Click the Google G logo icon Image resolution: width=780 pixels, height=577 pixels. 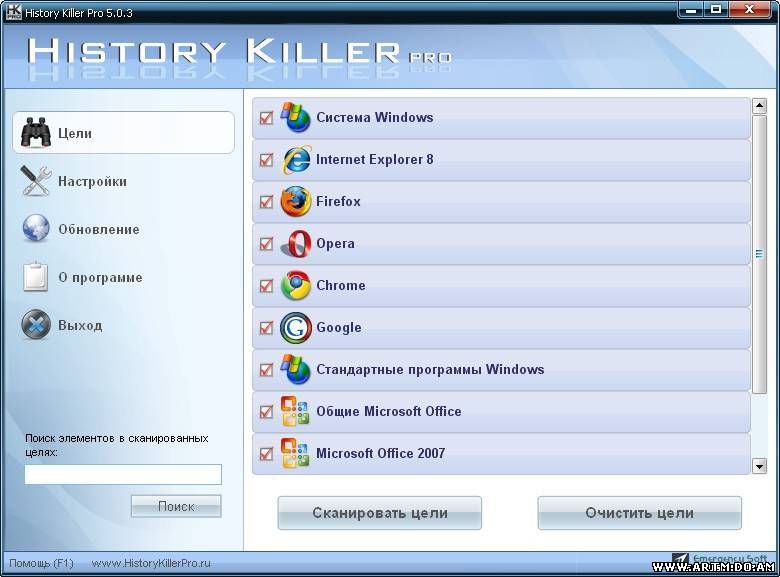coord(295,327)
